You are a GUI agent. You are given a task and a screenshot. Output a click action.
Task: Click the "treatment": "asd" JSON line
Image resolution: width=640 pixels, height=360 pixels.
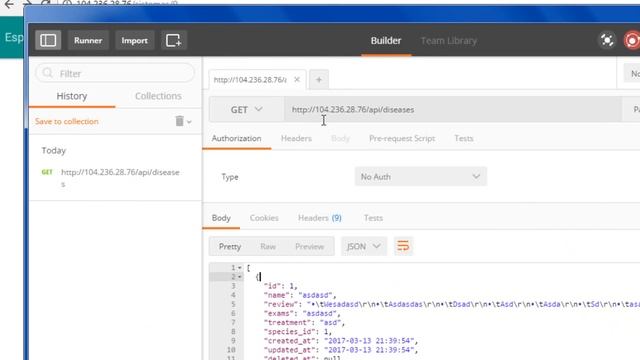click(x=304, y=322)
